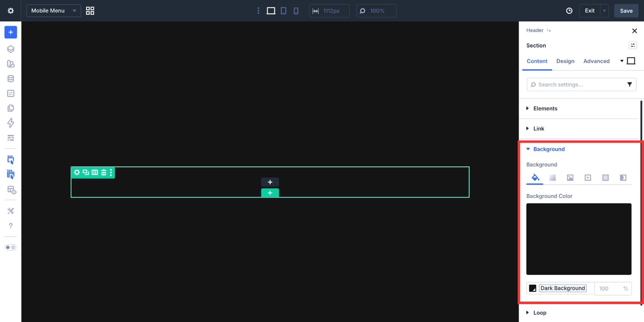The width and height of the screenshot is (644, 322).
Task: Click the green plus button to add a section
Action: point(270,193)
